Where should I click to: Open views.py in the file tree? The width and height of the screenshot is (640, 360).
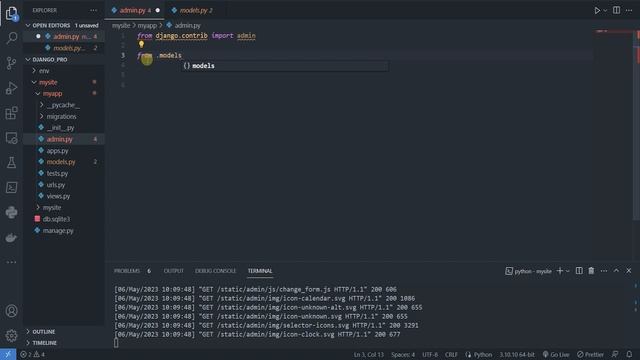(64, 196)
